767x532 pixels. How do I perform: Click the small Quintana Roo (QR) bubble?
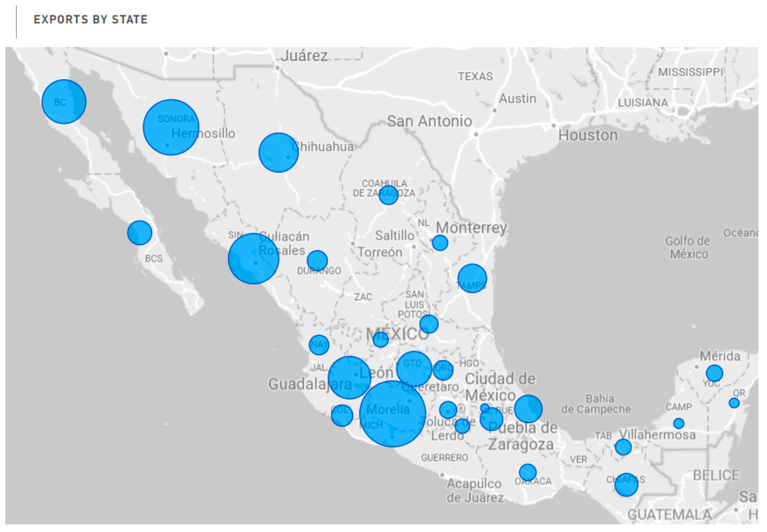coord(734,403)
